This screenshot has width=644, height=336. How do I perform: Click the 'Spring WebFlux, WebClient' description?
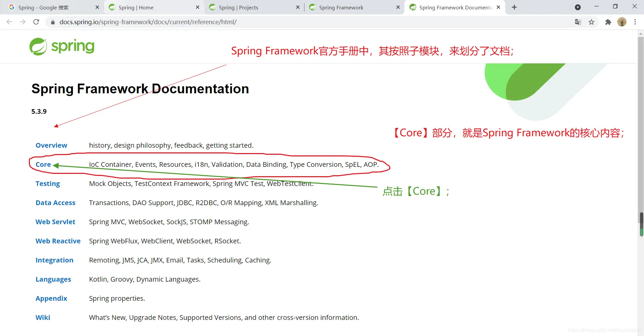click(x=165, y=241)
